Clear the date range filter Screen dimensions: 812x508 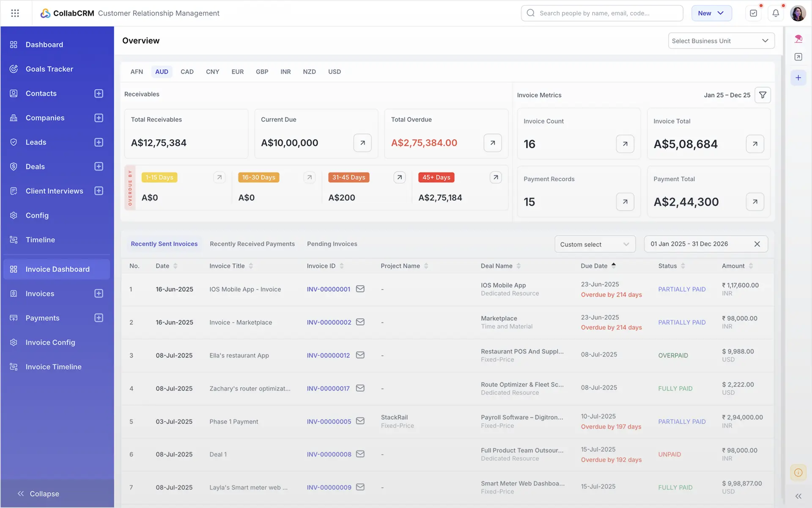[x=757, y=244]
